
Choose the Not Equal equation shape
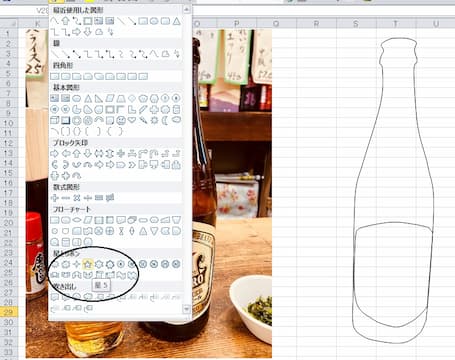pyautogui.click(x=110, y=198)
